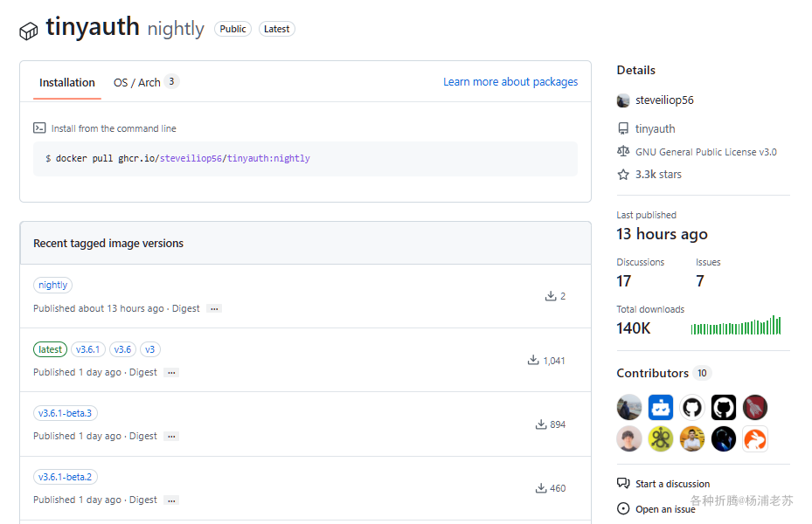Click the license scales icon
This screenshot has width=812, height=524.
(x=623, y=152)
